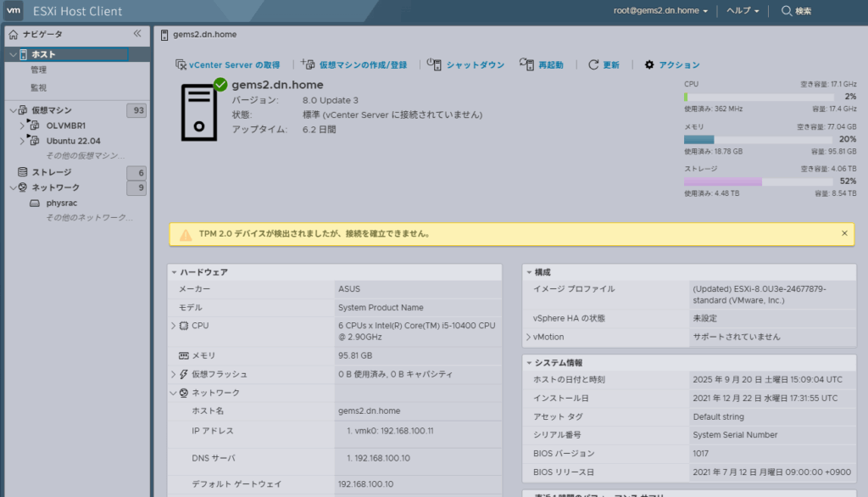Collapse the ハードウェア panel

tap(174, 272)
